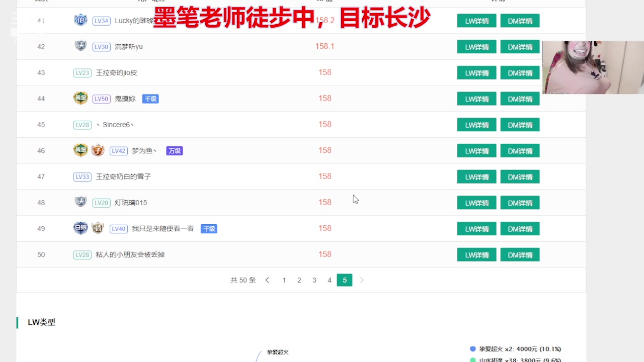Select the gold 黄圣 badge icon of 鬼摸妳
This screenshot has height=362, width=644.
(80, 98)
